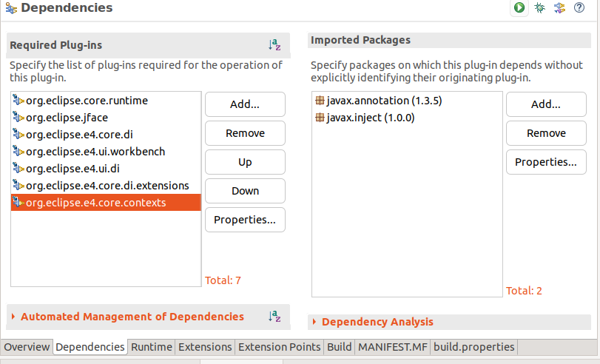Select the javax.annotation package icon
This screenshot has width=600, height=364.
[x=320, y=101]
